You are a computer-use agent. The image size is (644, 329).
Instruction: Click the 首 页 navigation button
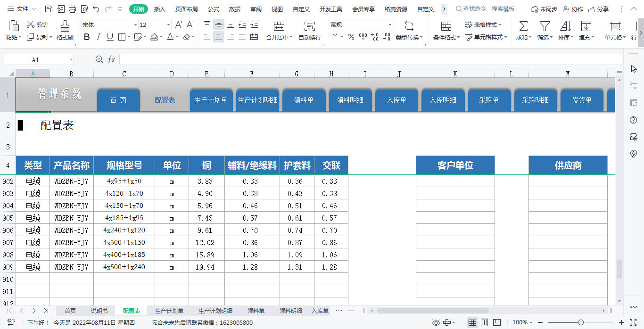(x=118, y=100)
